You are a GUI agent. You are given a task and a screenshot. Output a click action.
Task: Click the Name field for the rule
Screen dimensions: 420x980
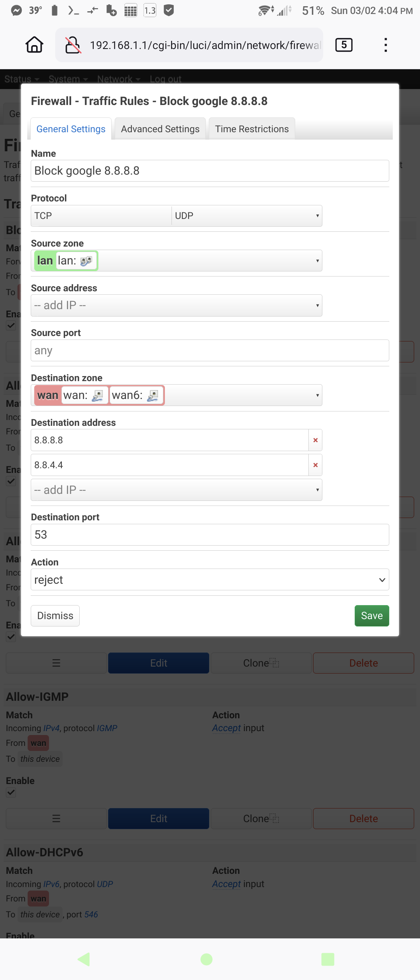[210, 171]
